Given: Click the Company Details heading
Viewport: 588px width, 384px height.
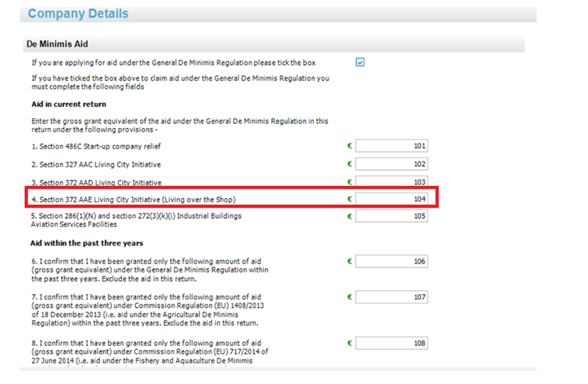Looking at the screenshot, I should click(x=78, y=14).
